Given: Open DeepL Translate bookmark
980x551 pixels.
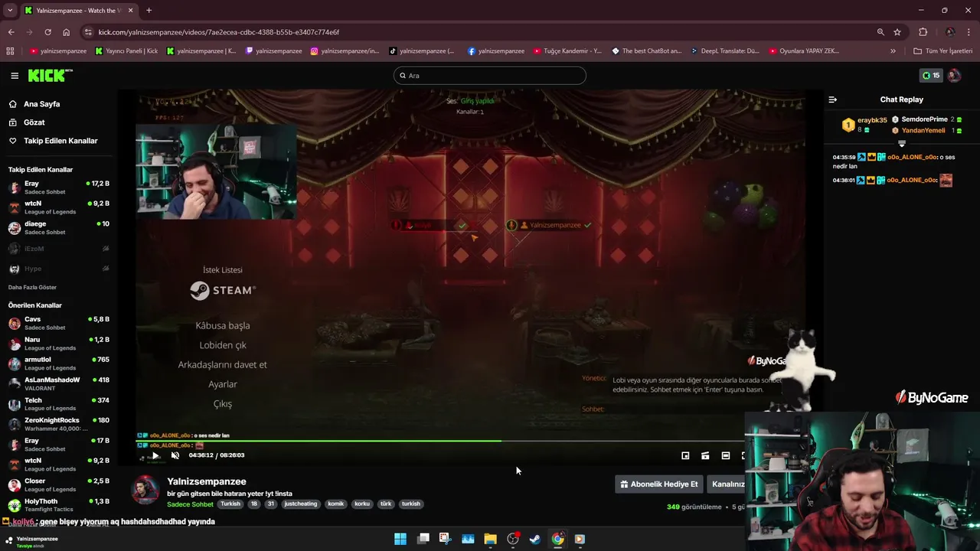Looking at the screenshot, I should [724, 51].
